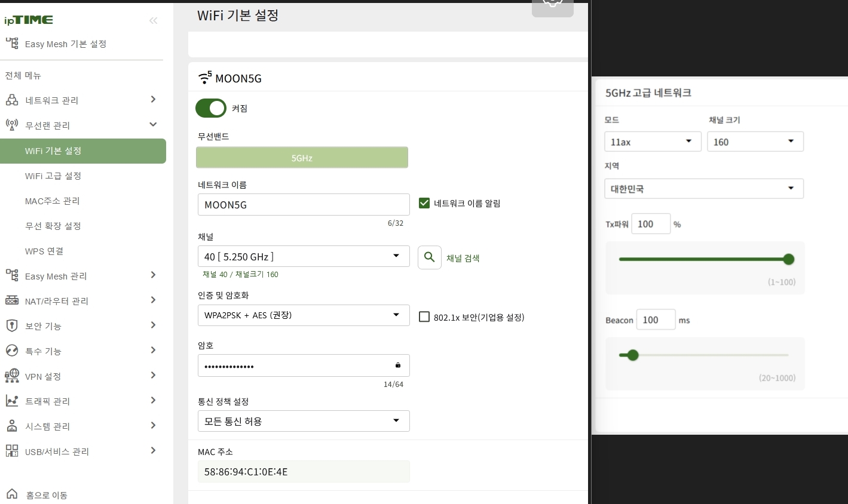Click the Beacon interval slider handle
Screen dimensions: 848x504
click(x=633, y=355)
